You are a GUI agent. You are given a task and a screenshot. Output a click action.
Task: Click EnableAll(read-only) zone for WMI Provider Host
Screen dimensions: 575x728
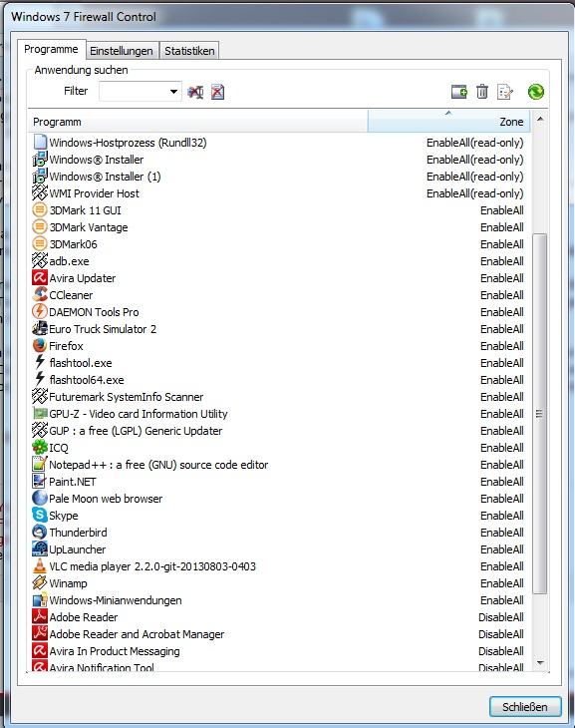coord(474,193)
